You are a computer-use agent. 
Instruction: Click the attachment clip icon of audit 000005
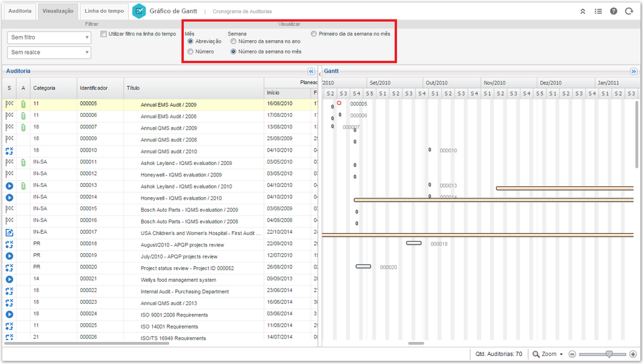click(23, 105)
